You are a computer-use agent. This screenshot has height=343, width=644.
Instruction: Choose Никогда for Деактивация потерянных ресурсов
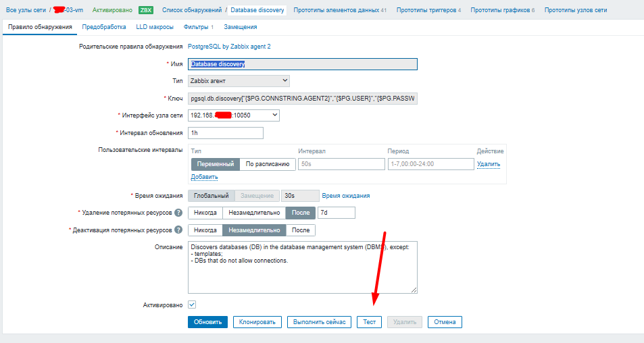pos(205,230)
